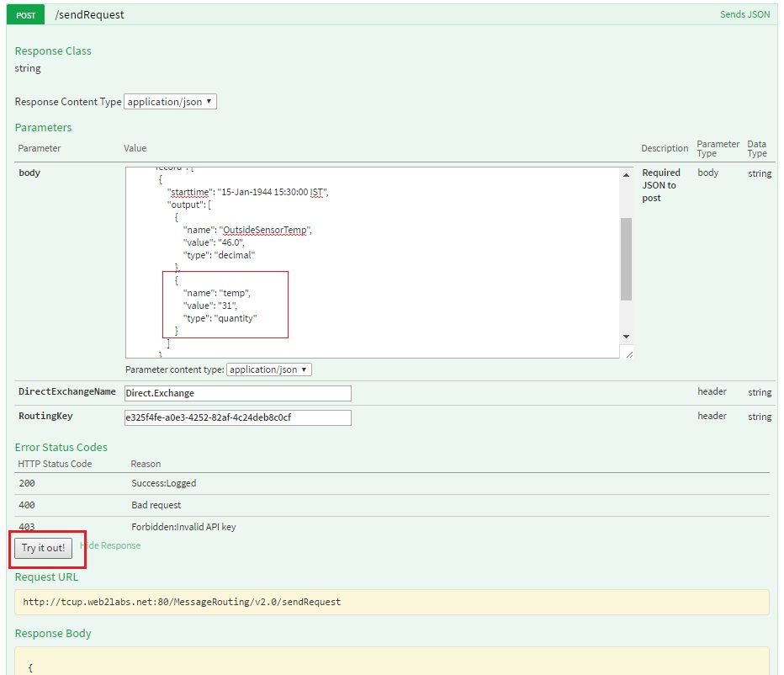Click the Response Body JSON box
784x675 pixels.
point(391,661)
